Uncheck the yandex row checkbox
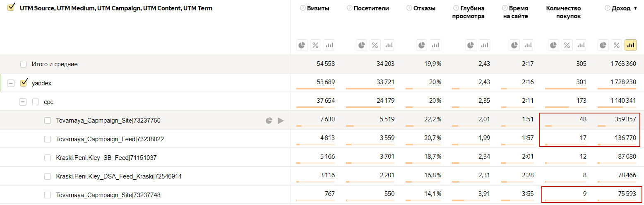Screen dimensions: 644x205 click(24, 83)
